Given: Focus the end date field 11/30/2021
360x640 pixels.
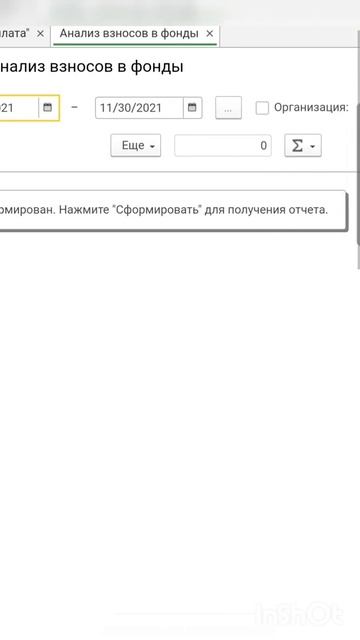Looking at the screenshot, I should [139, 108].
